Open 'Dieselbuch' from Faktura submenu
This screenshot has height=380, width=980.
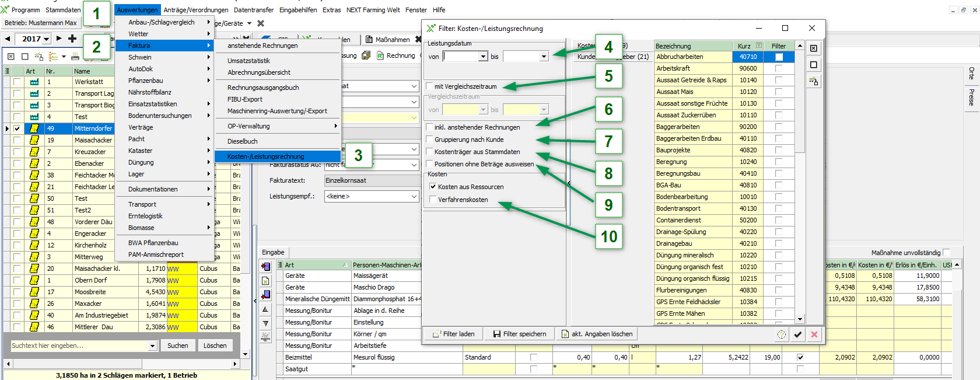tap(243, 141)
